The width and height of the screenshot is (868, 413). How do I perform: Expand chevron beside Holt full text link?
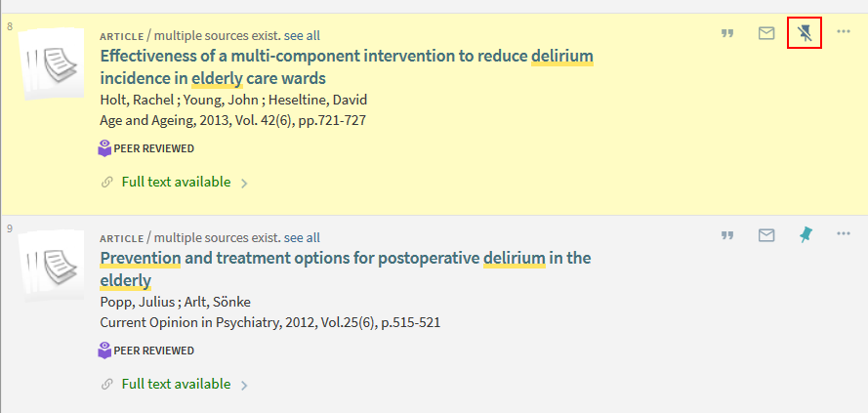pyautogui.click(x=244, y=183)
